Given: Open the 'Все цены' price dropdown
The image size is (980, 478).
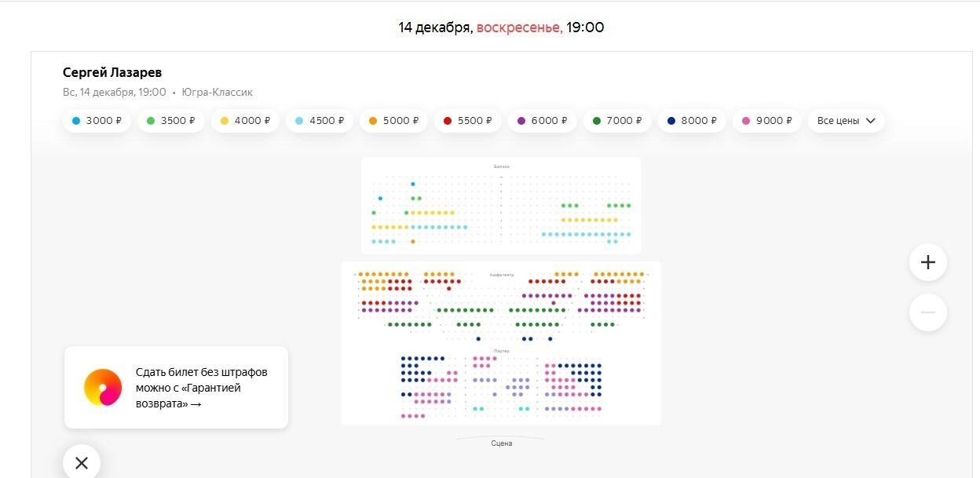Looking at the screenshot, I should 846,121.
